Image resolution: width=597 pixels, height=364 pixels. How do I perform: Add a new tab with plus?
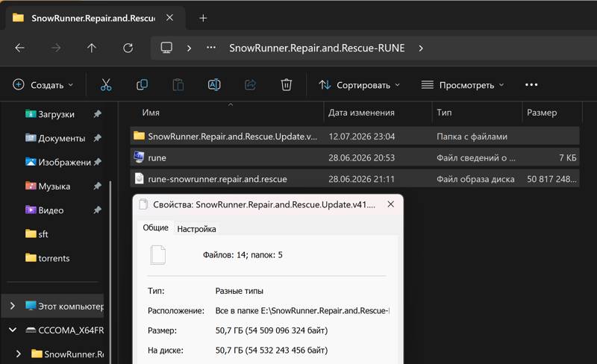203,18
